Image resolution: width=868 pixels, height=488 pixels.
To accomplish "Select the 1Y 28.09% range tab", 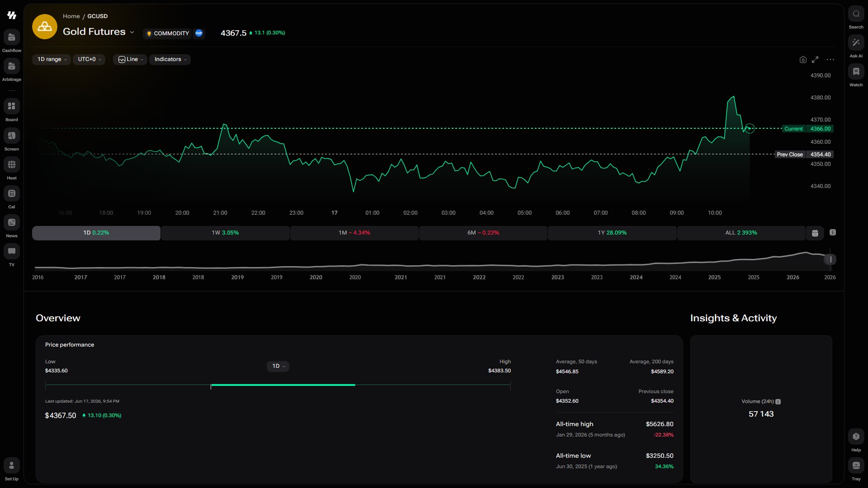I will pos(612,233).
